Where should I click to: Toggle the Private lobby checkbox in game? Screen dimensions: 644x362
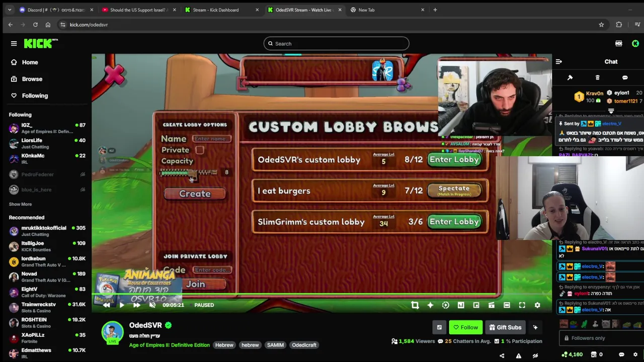pyautogui.click(x=200, y=150)
